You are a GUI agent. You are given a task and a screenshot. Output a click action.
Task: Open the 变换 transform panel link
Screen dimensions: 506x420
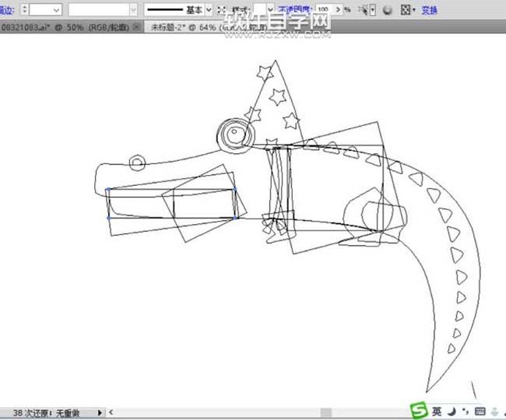(429, 10)
